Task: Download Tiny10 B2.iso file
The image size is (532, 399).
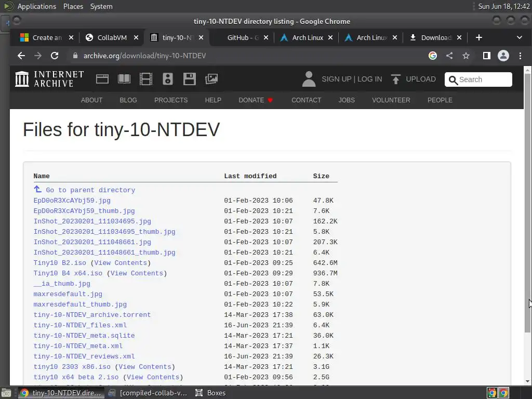Action: click(60, 263)
